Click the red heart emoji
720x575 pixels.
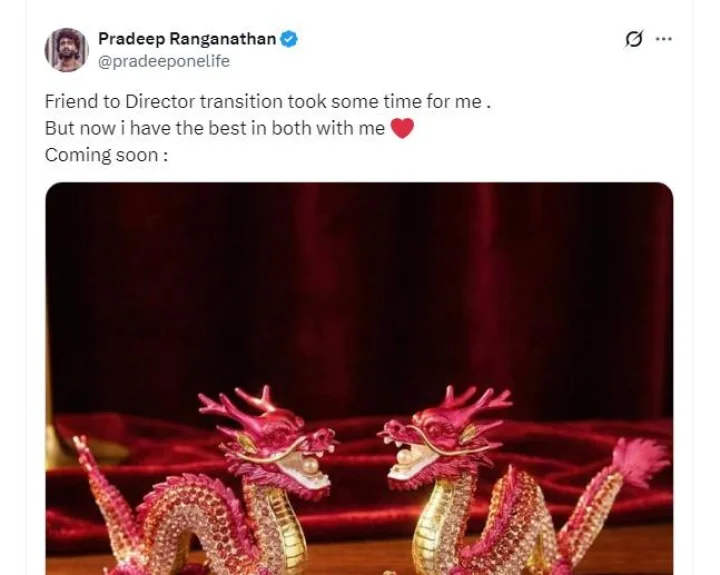tap(402, 128)
